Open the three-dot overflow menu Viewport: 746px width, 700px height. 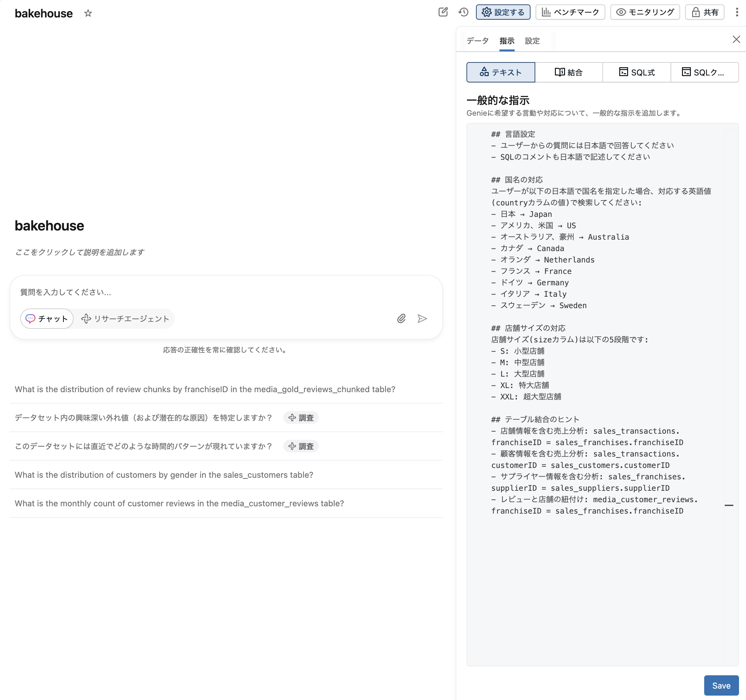tap(736, 12)
